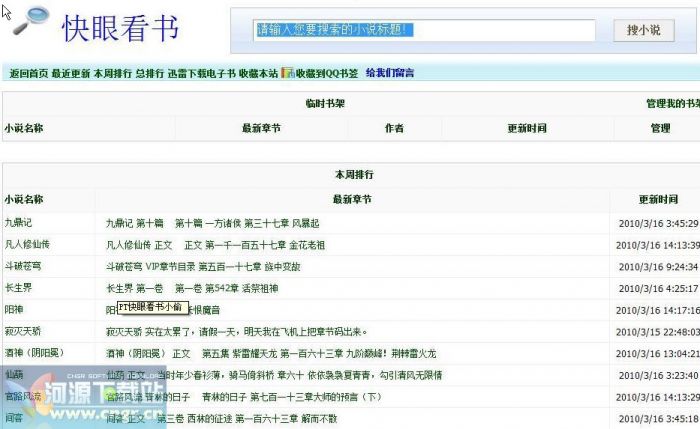The image size is (700, 429).
Task: Open the novel 九鼎记
Action: tap(18, 222)
